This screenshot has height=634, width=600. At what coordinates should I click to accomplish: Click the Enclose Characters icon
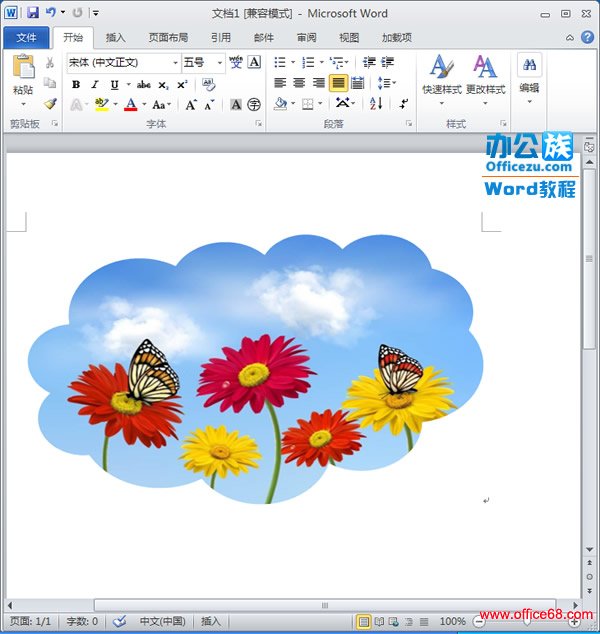click(x=254, y=105)
